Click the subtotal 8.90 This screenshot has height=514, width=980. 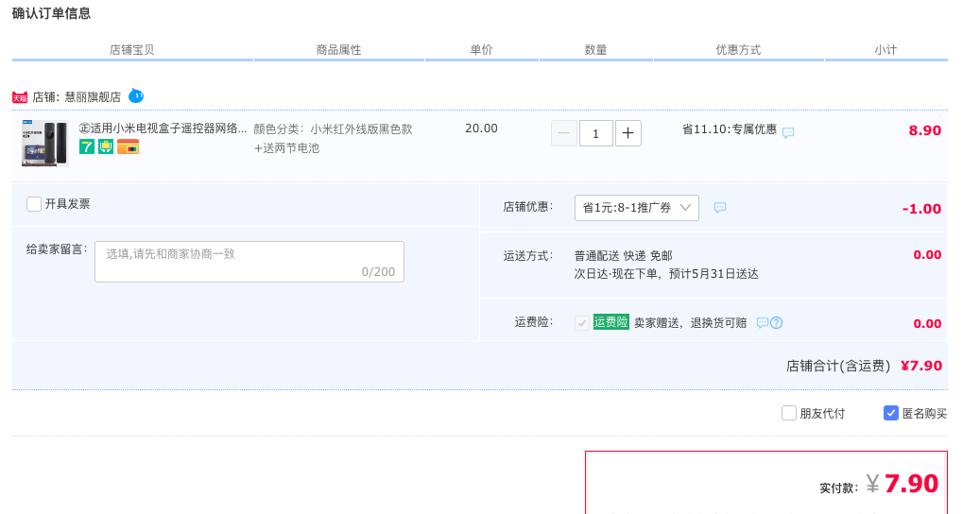coord(925,129)
